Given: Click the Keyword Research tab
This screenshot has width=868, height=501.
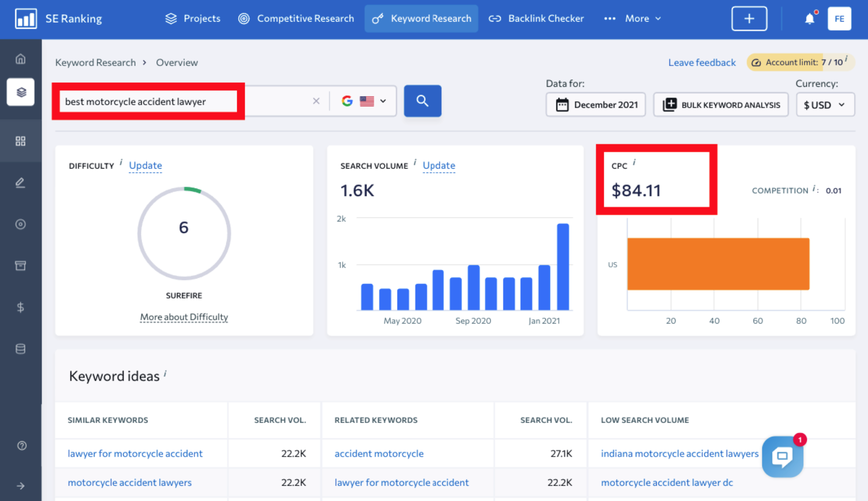Looking at the screenshot, I should click(x=421, y=18).
